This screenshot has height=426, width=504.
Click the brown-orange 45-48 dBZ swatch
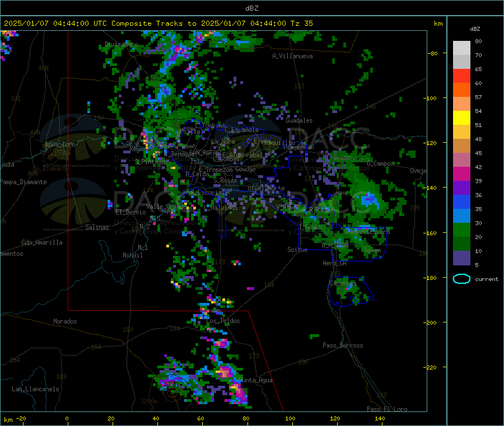pyautogui.click(x=461, y=146)
